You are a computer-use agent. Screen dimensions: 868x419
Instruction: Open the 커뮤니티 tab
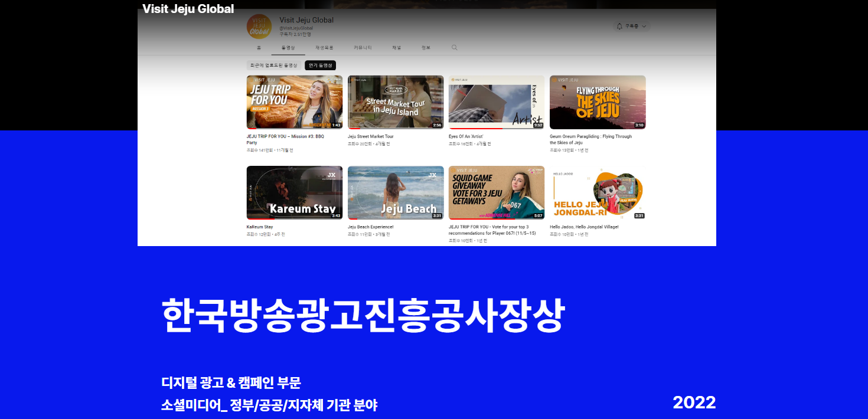coord(363,48)
